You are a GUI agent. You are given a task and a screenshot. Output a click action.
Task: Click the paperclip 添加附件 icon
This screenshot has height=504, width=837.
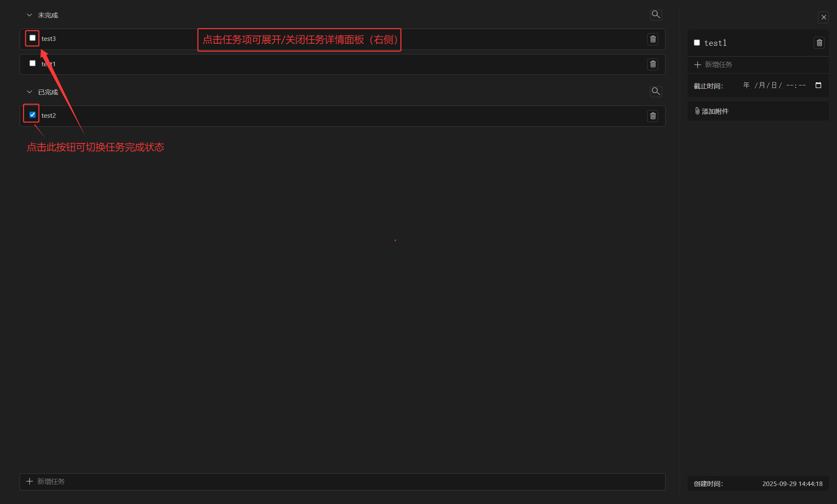697,111
